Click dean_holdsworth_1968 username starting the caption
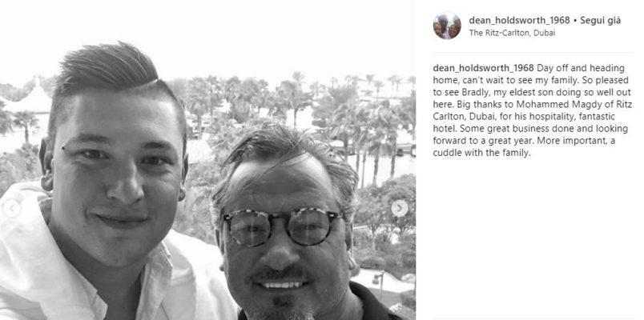This screenshot has height=320, width=644. pyautogui.click(x=483, y=68)
